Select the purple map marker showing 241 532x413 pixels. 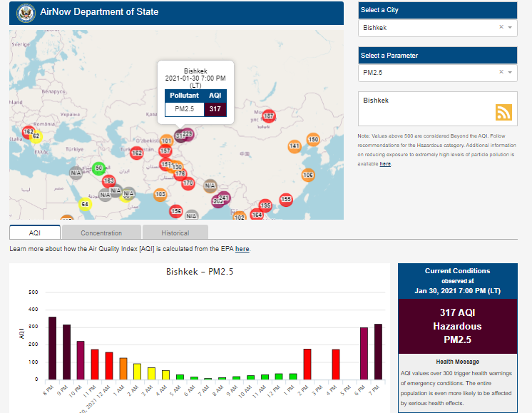pyautogui.click(x=224, y=198)
